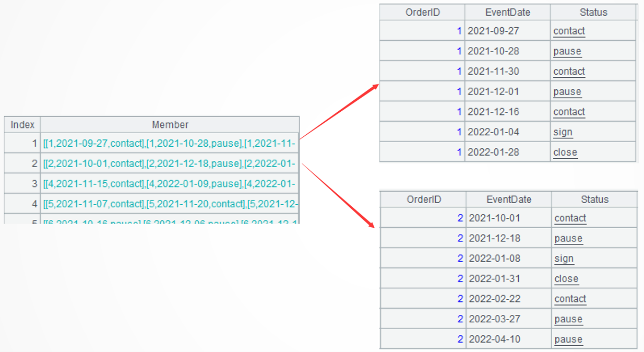Select date cell 2021-11-30
The width and height of the screenshot is (644, 352).
tap(508, 71)
